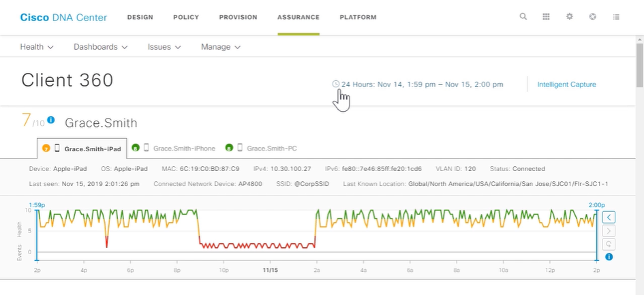
Task: Click timeline back arrow button
Action: pos(609,217)
